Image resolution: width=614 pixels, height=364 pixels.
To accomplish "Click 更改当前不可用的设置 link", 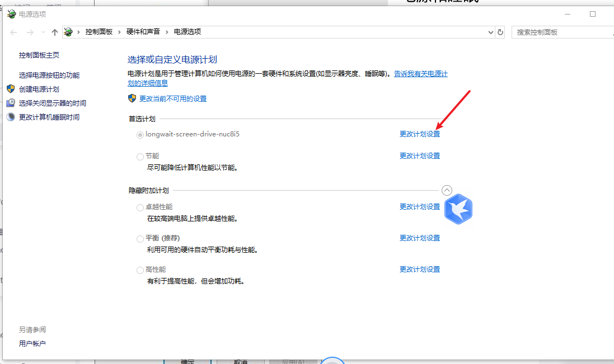I will point(173,99).
